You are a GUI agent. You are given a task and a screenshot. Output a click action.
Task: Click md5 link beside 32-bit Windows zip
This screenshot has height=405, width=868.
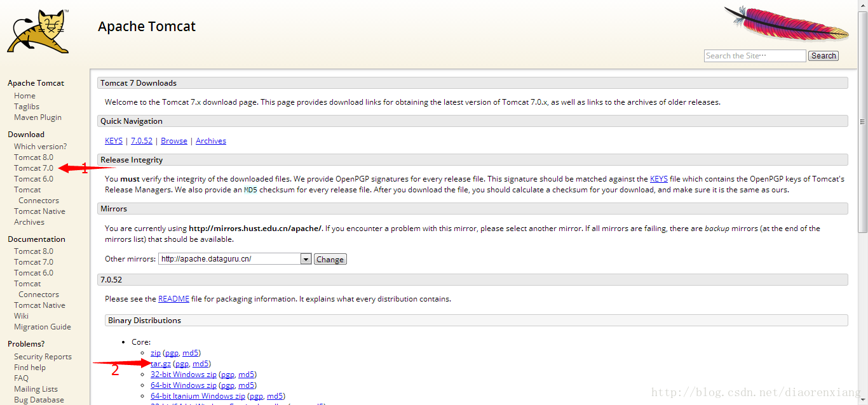tap(247, 375)
